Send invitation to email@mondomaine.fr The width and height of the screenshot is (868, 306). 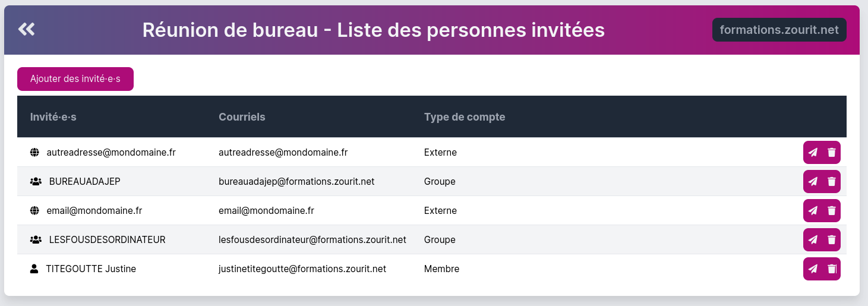click(813, 210)
